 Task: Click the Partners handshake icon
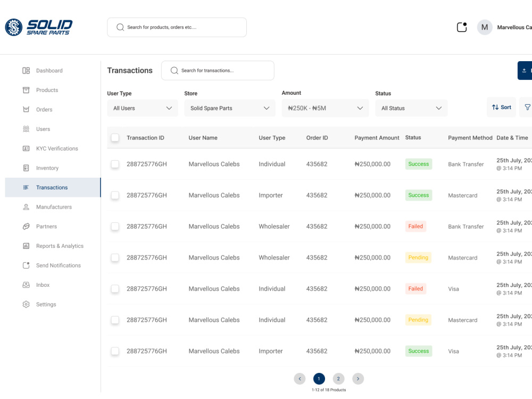26,226
